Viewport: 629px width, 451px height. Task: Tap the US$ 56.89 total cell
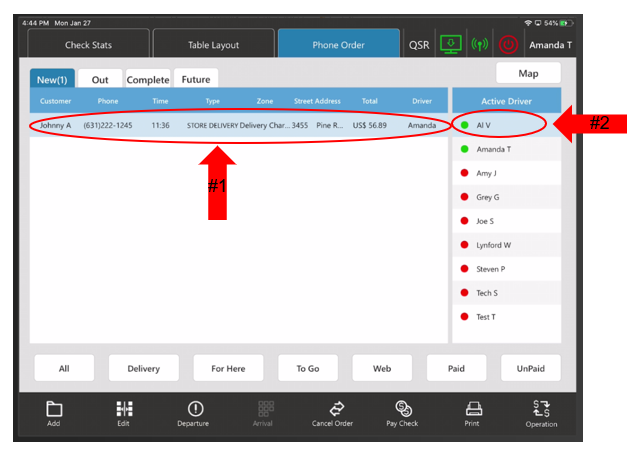[x=369, y=125]
